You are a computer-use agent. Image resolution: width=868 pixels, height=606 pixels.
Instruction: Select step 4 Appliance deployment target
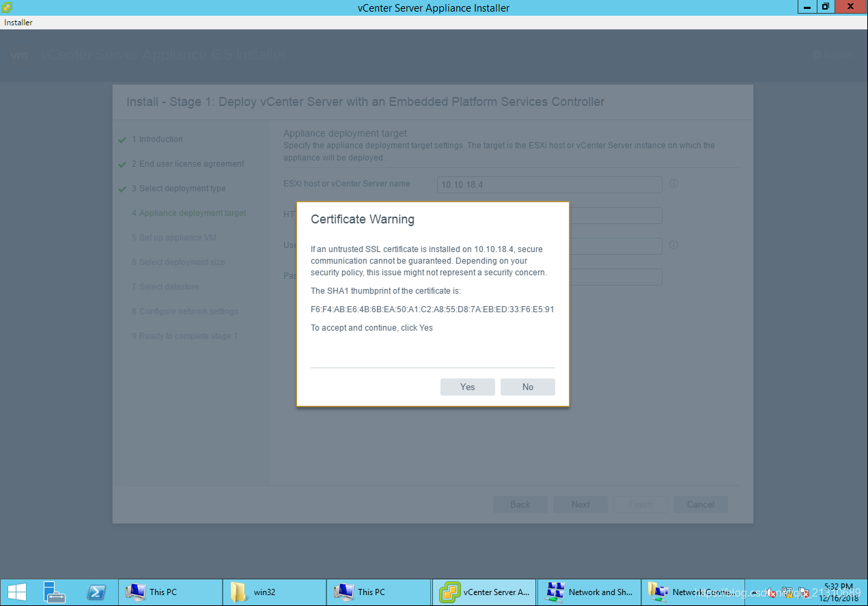point(189,213)
